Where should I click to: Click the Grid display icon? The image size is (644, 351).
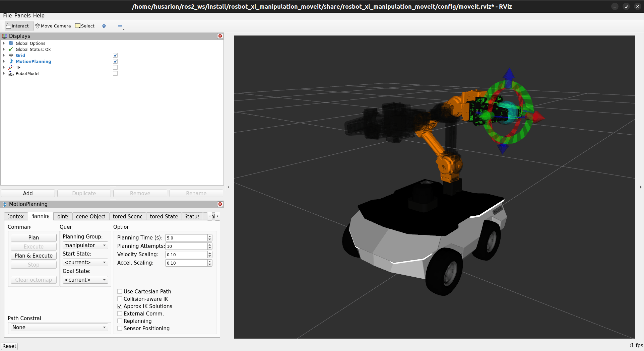click(11, 55)
